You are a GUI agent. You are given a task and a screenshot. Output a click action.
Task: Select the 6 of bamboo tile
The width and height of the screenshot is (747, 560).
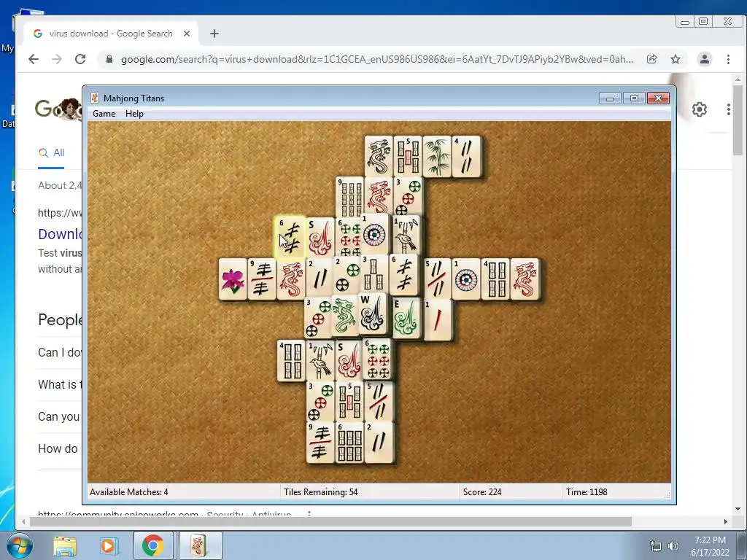click(349, 443)
